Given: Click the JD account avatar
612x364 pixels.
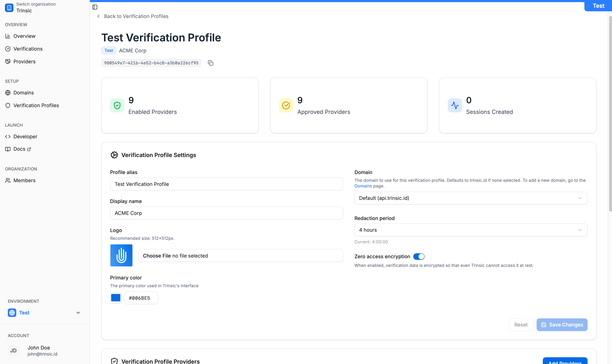Looking at the screenshot, I should click(x=13, y=351).
